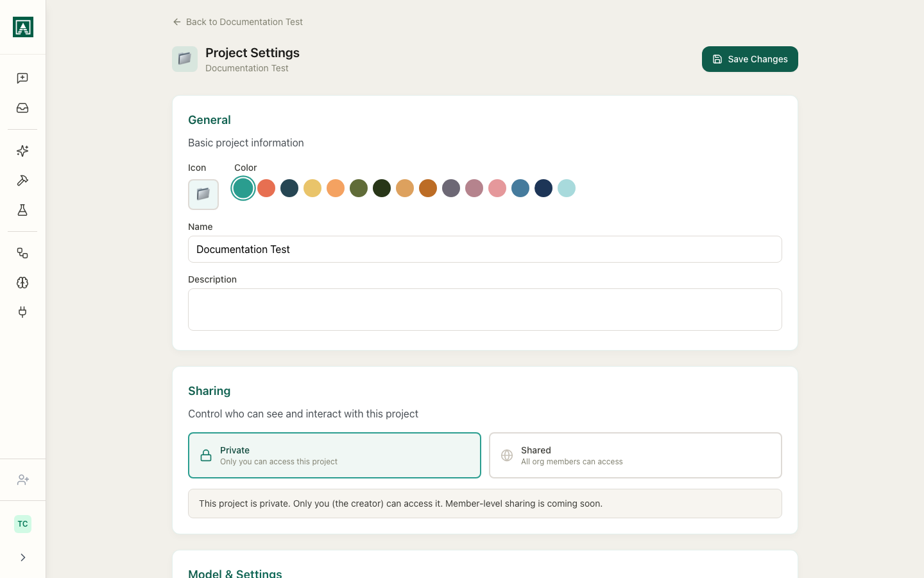The height and width of the screenshot is (578, 924).
Task: Open the flask experiments icon
Action: (22, 210)
